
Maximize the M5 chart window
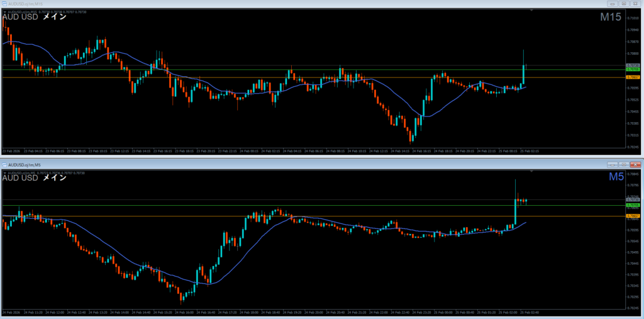pyautogui.click(x=624, y=164)
